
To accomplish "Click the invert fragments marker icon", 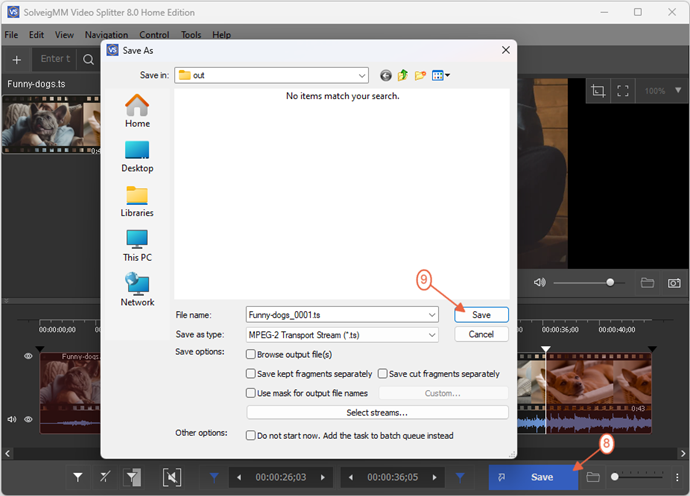I will [132, 477].
